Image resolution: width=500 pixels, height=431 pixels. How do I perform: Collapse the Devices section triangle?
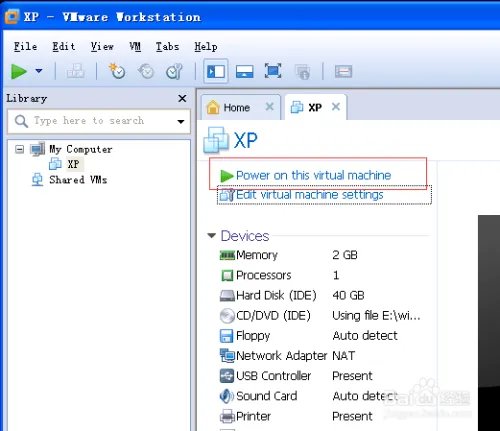tap(211, 236)
